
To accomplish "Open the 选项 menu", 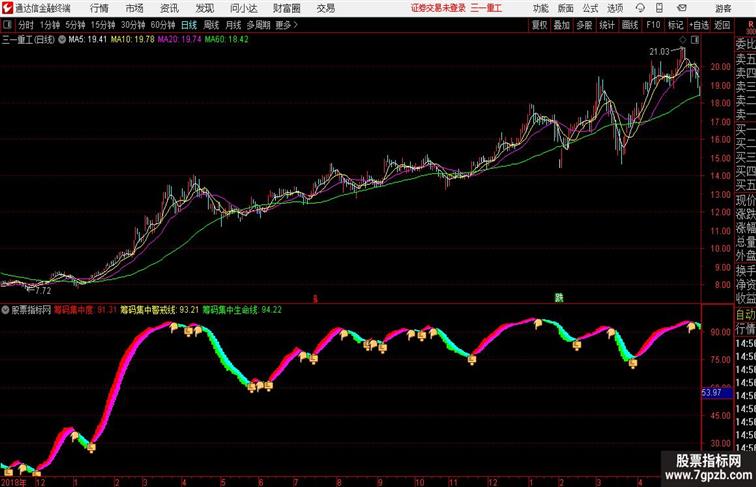I will [x=615, y=8].
